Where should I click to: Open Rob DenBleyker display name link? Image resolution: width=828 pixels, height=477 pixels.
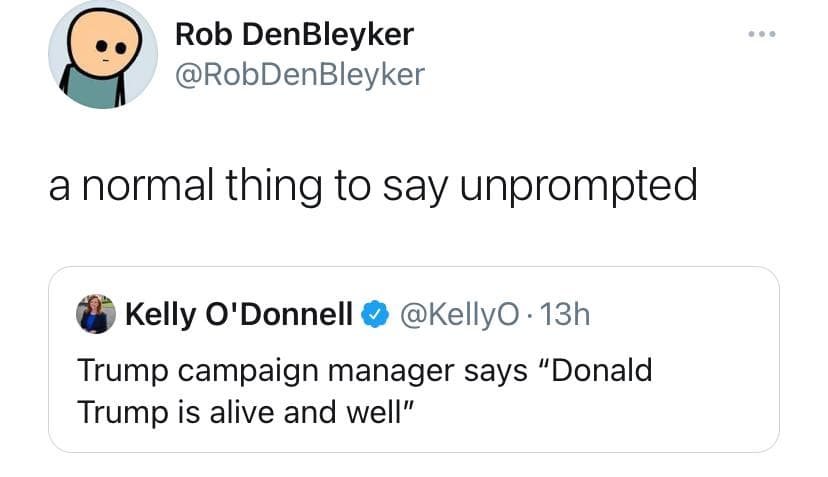pos(294,35)
